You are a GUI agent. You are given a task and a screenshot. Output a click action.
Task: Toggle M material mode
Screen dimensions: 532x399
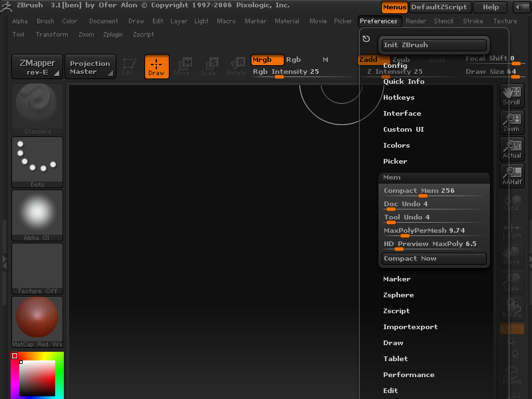click(x=325, y=60)
